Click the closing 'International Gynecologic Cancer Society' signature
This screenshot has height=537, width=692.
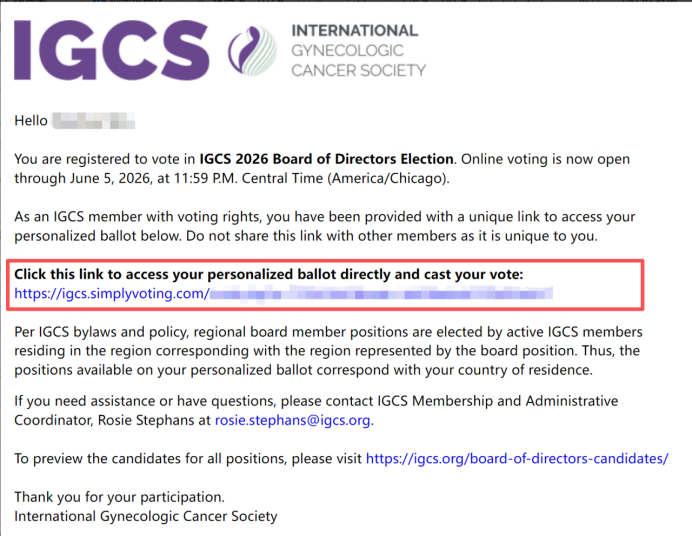pyautogui.click(x=146, y=516)
